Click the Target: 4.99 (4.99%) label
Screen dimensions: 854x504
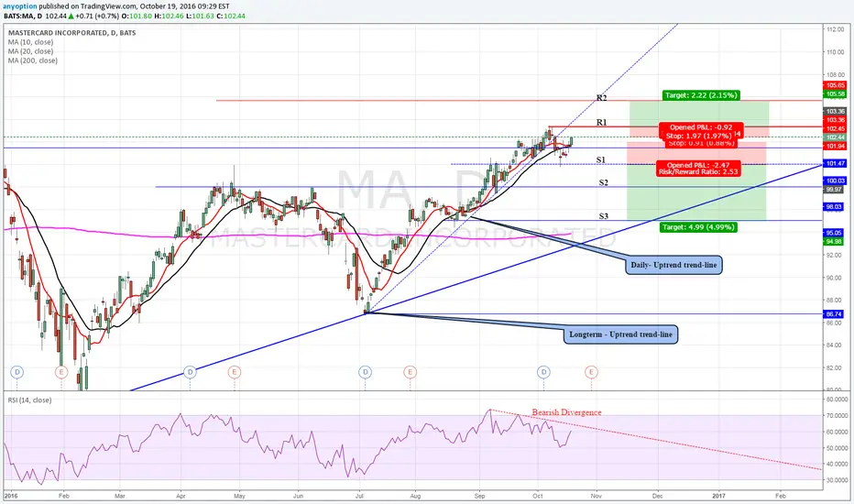click(x=698, y=227)
